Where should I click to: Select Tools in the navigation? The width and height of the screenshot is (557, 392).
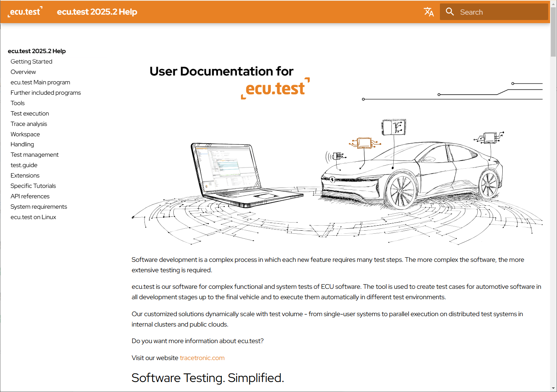18,103
